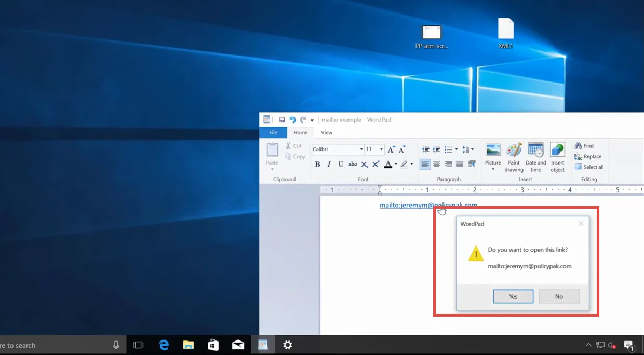Click Find in the Editing group
The image size is (644, 355).
point(584,146)
